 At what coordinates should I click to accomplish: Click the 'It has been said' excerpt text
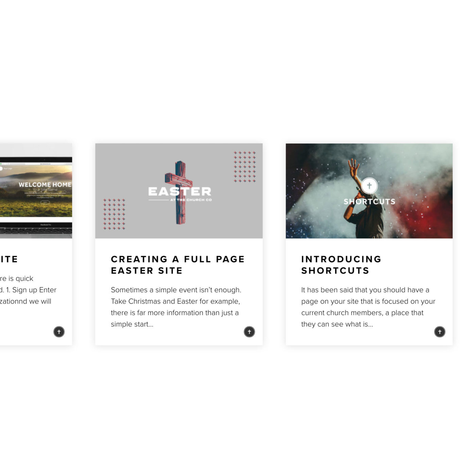(x=368, y=307)
